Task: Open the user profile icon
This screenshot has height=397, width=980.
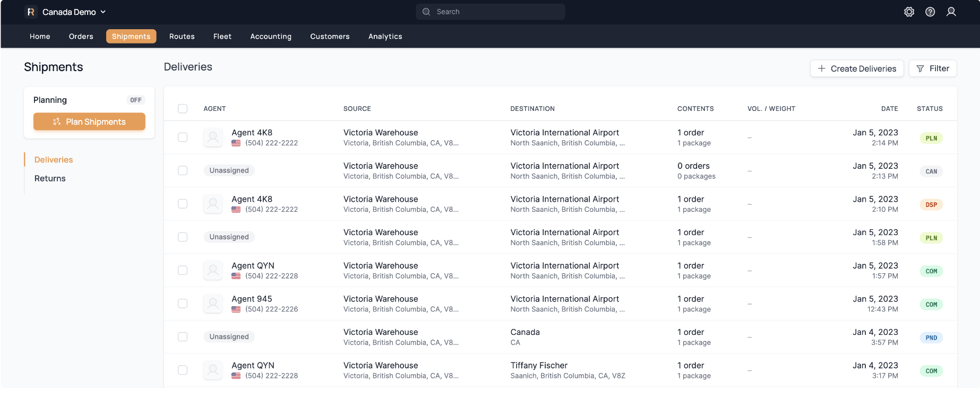Action: click(x=951, y=12)
